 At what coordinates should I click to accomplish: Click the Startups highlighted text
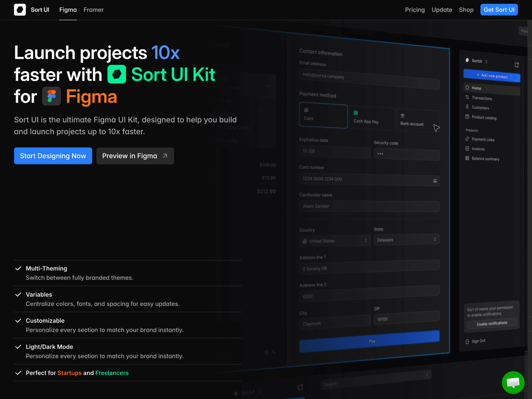69,373
